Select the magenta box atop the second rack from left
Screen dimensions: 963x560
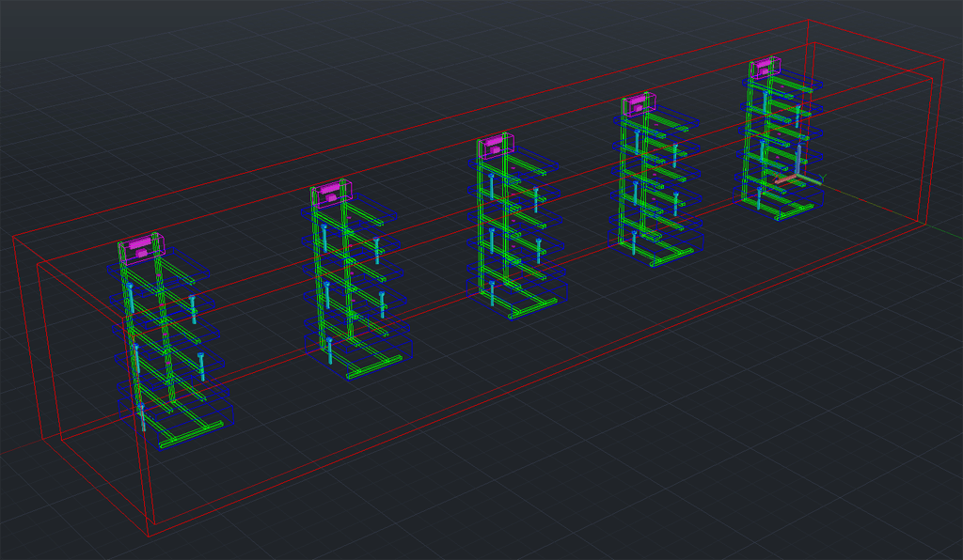tap(330, 193)
